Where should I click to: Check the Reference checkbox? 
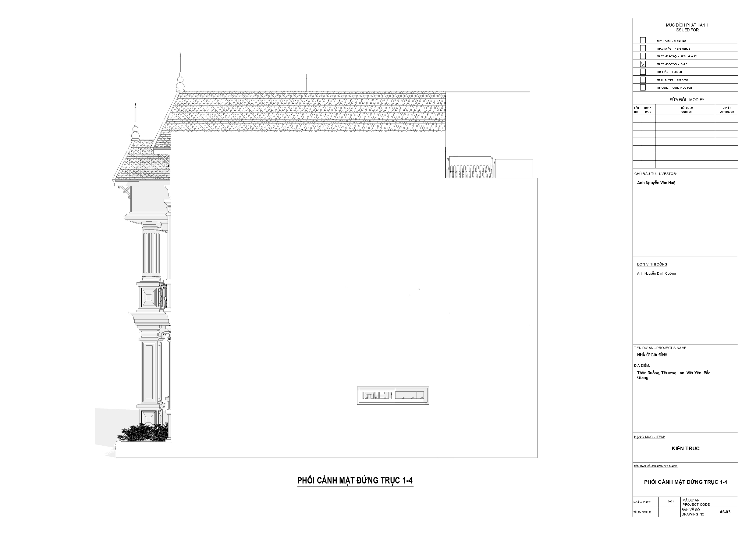click(643, 48)
